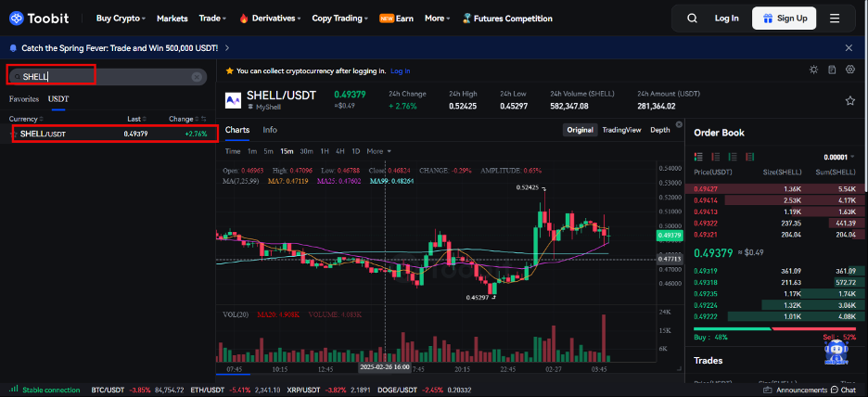Open the layout settings gear icon
868x397 pixels.
tap(849, 70)
